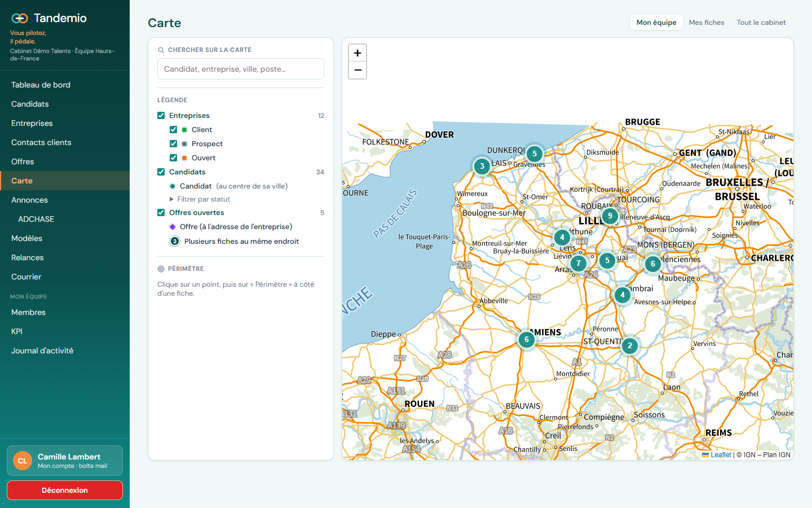Click the search magnifier icon

coord(161,50)
